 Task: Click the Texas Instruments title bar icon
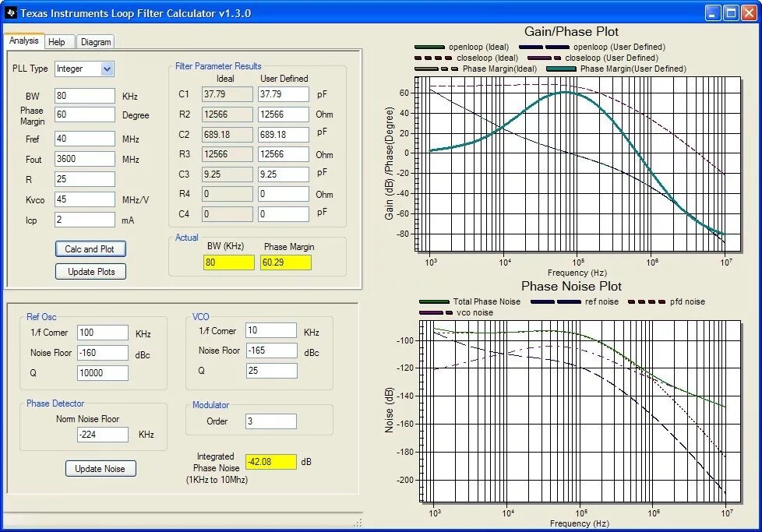[x=11, y=13]
